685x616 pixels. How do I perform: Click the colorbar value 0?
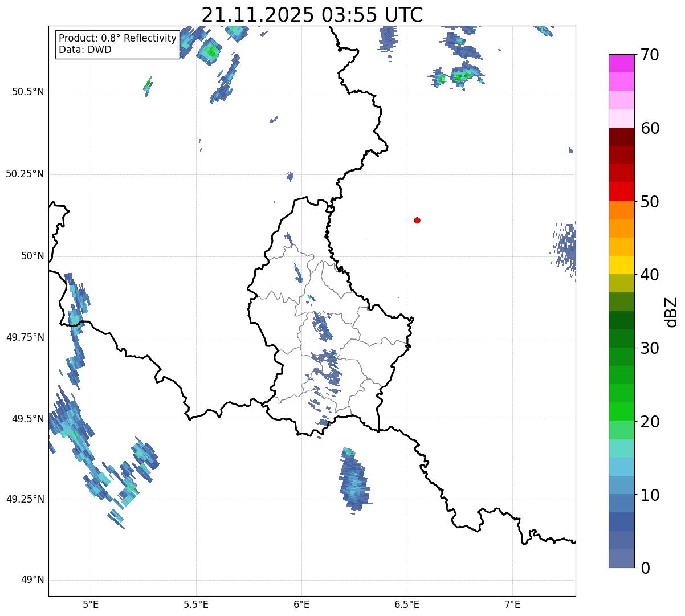tap(646, 568)
